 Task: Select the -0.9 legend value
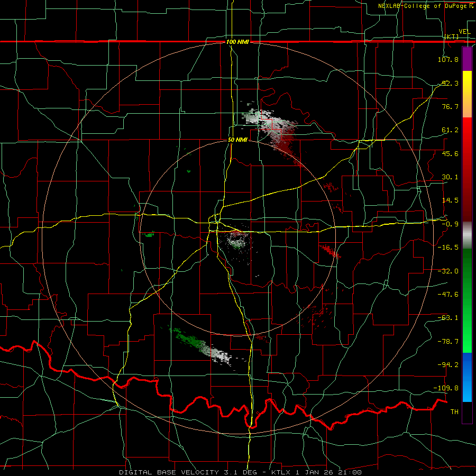pos(450,224)
